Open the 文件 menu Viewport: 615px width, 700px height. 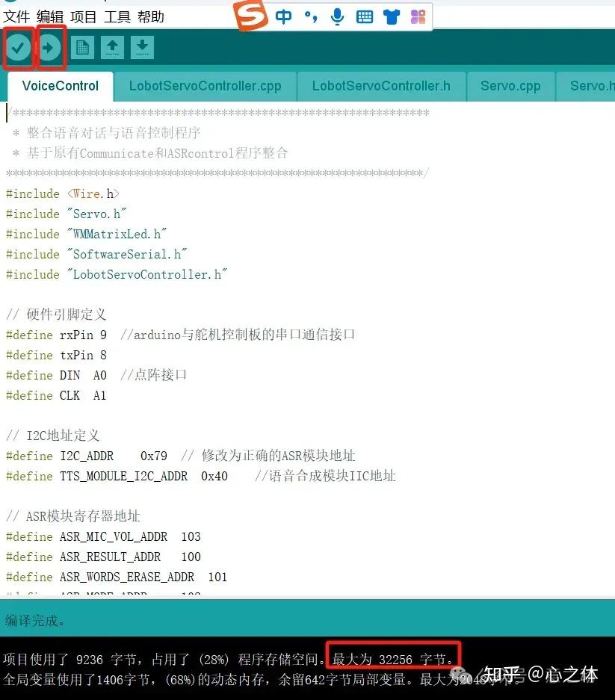16,16
